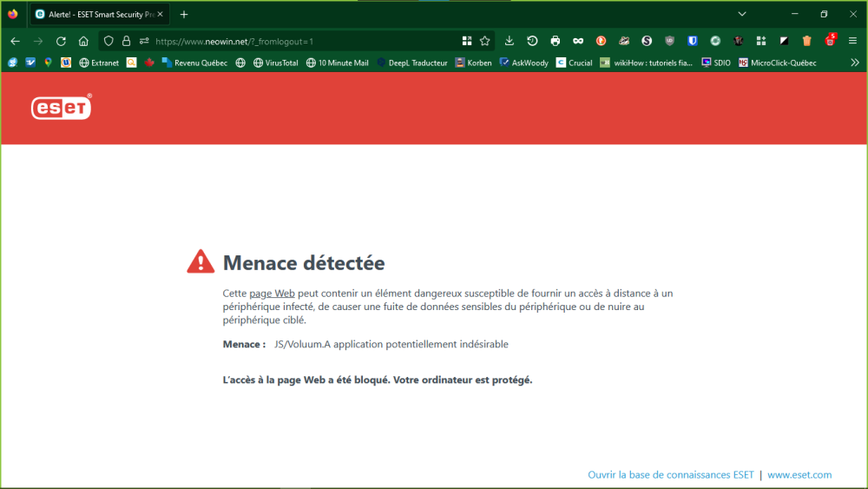
Task: Show more bookmarks overflow chevron
Action: (x=855, y=63)
